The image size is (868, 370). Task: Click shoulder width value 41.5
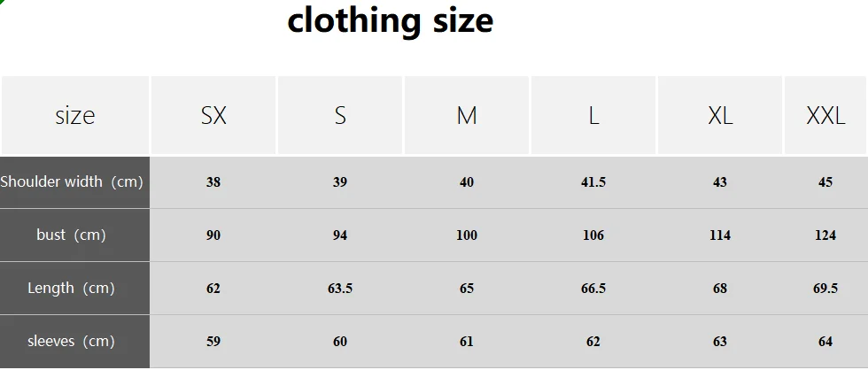click(593, 182)
